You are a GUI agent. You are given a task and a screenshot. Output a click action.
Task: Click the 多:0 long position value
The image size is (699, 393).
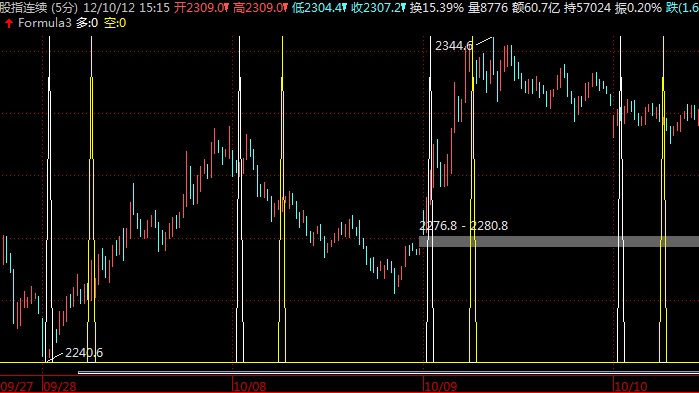click(87, 23)
